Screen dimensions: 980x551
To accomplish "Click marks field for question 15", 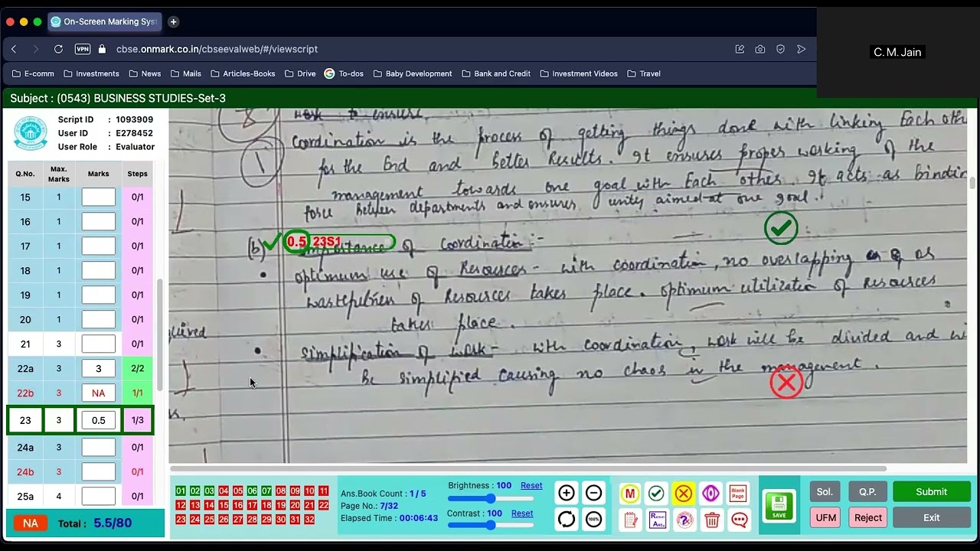I will [x=99, y=197].
